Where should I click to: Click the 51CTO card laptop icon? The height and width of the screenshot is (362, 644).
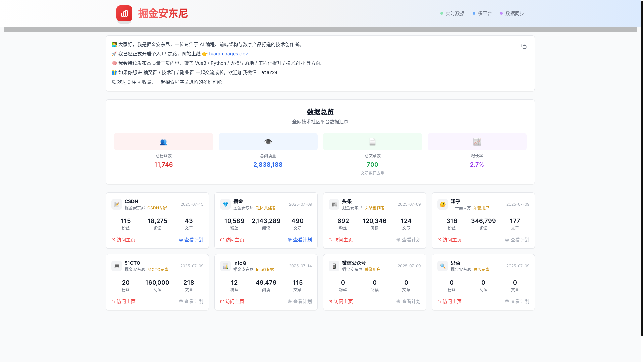tap(117, 266)
